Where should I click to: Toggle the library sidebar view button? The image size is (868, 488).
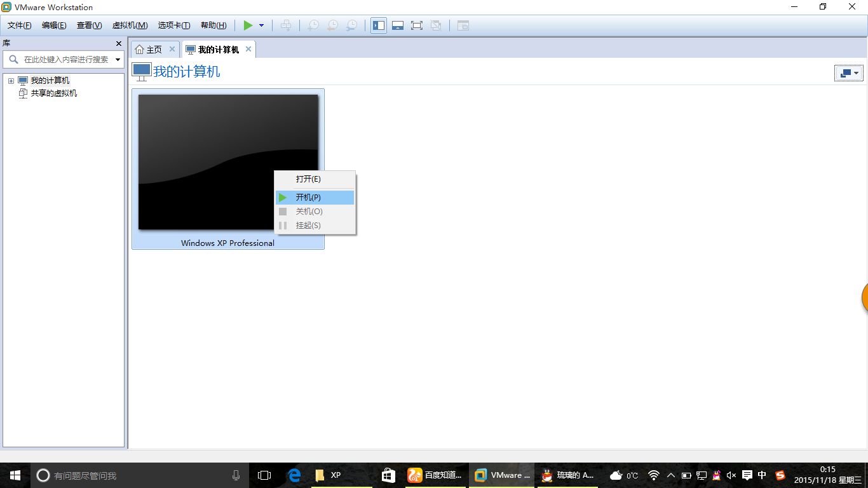click(379, 25)
